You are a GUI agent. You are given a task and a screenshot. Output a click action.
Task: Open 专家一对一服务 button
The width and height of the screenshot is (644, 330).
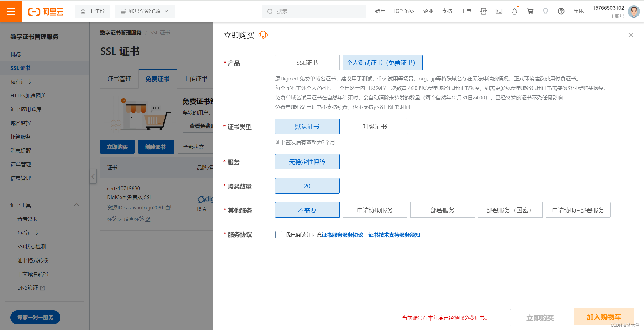pos(35,317)
